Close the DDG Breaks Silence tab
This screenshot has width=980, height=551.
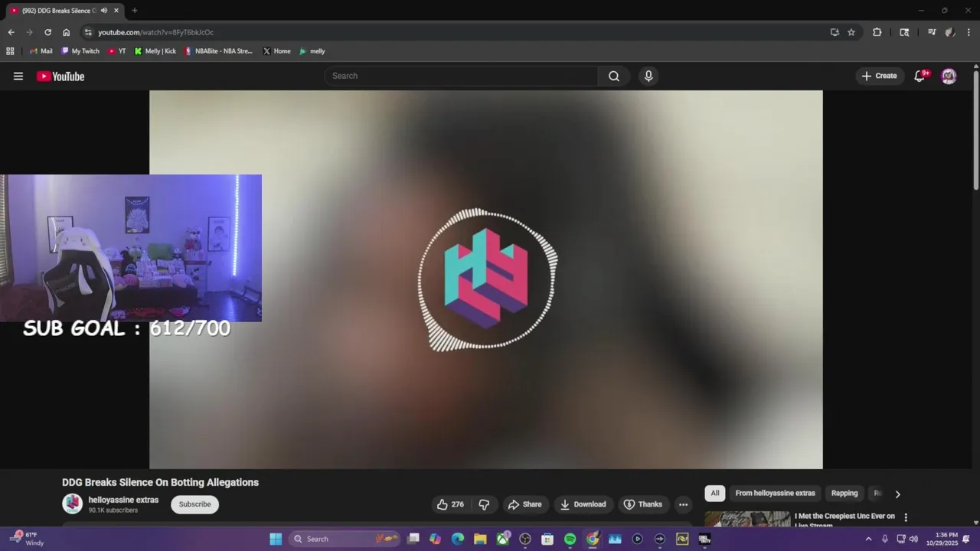click(116, 11)
